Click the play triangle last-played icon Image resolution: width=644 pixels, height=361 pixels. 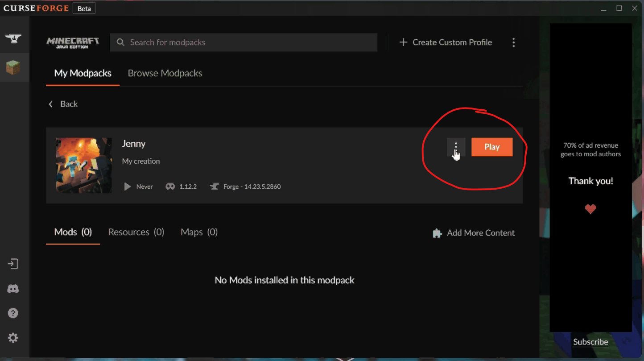(x=128, y=187)
